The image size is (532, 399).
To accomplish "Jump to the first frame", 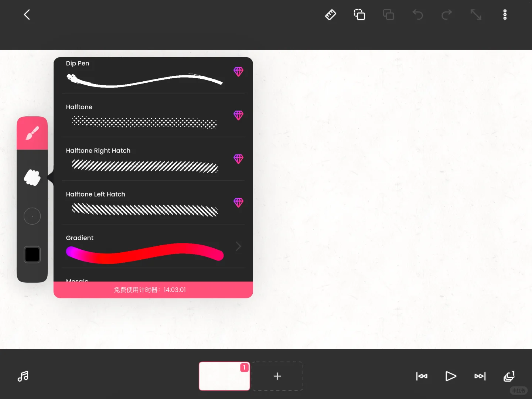I will (422, 376).
